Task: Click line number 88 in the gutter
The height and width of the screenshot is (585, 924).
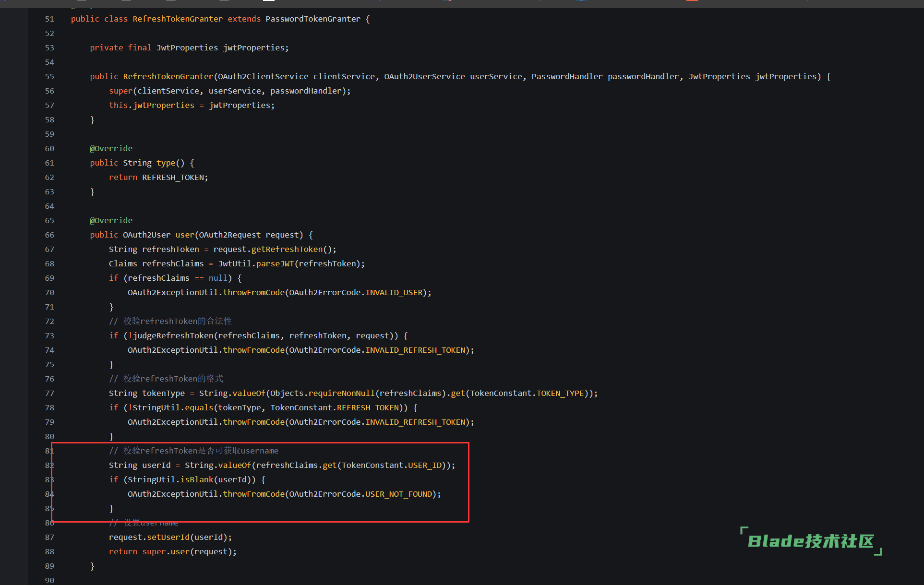Action: 49,552
